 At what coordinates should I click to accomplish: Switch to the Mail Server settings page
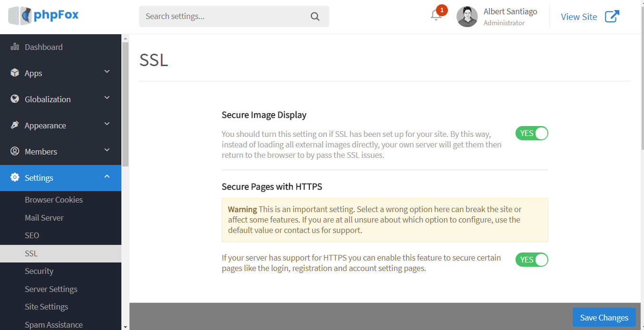point(44,217)
